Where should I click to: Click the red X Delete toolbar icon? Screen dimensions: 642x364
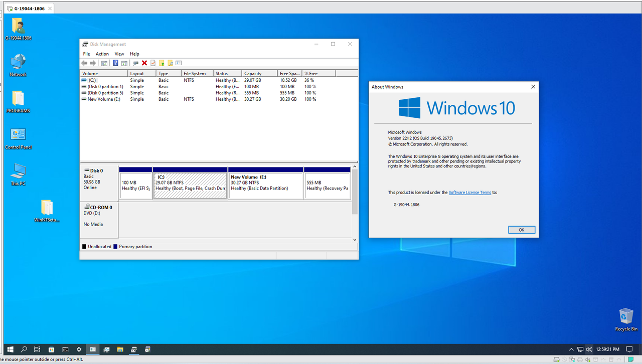[144, 63]
